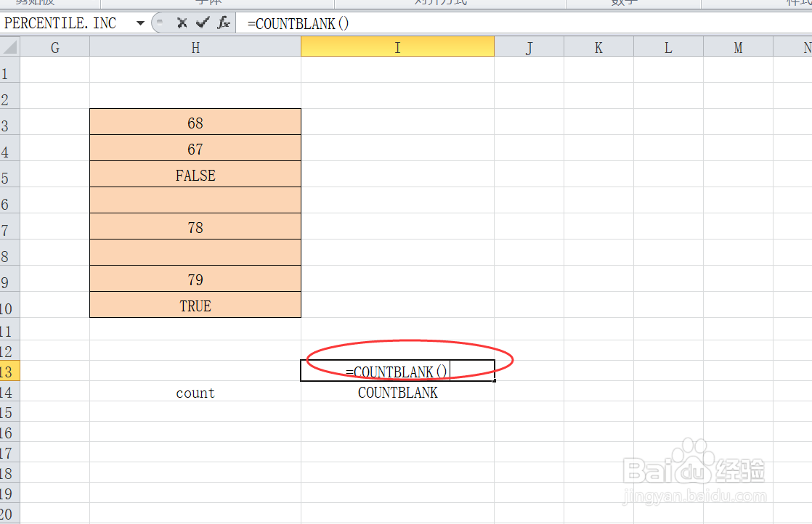Select the cell containing 68

click(x=195, y=122)
